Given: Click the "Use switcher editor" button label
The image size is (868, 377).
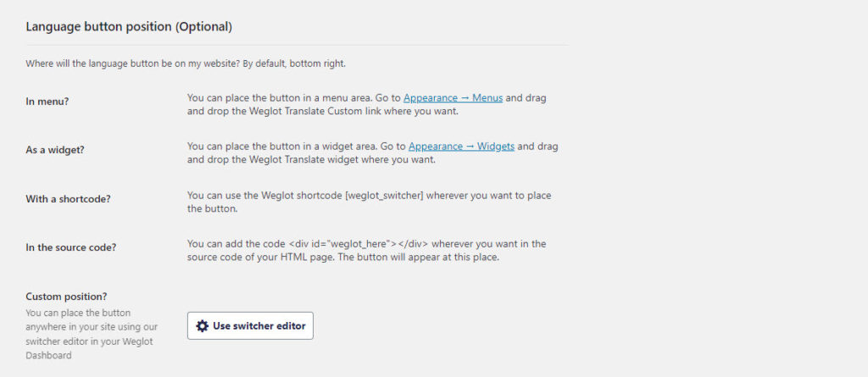Looking at the screenshot, I should (x=259, y=326).
